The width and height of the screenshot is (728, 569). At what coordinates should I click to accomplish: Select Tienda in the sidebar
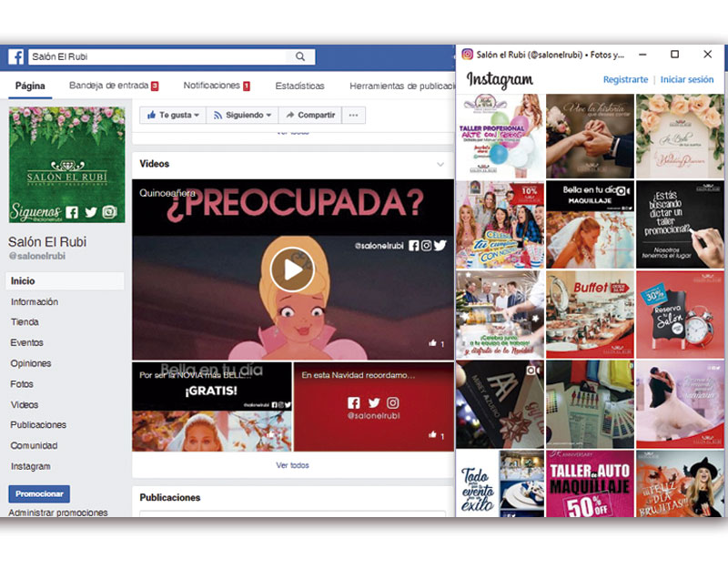tap(25, 322)
